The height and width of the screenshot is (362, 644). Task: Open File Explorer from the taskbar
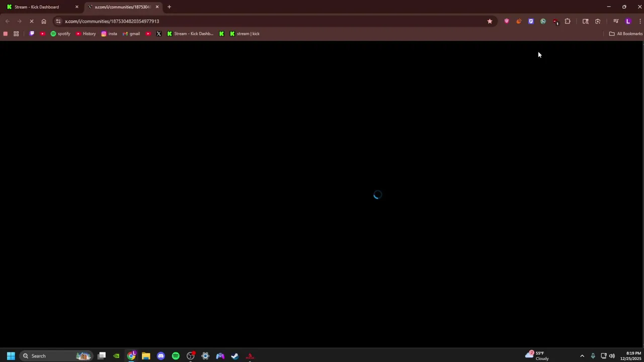coord(146,356)
